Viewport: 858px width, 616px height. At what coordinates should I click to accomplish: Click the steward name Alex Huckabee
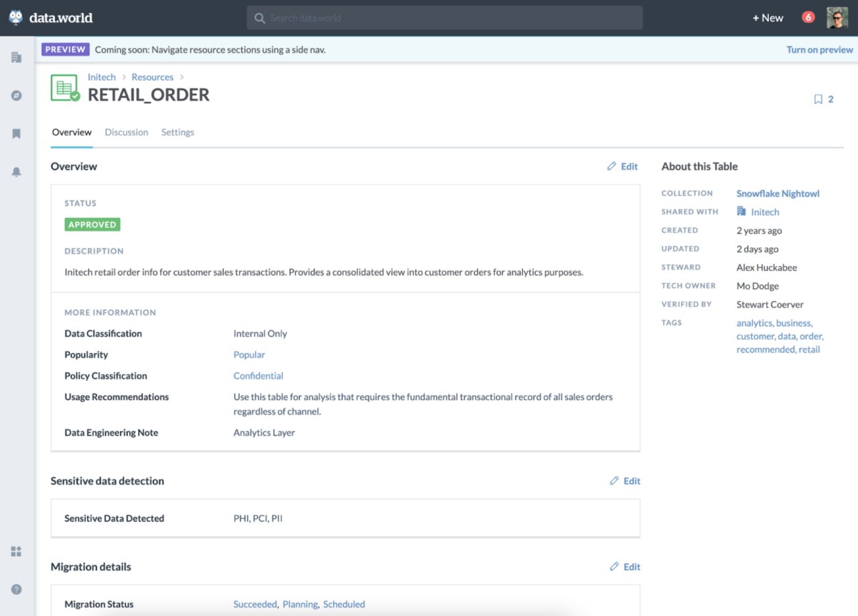click(767, 267)
